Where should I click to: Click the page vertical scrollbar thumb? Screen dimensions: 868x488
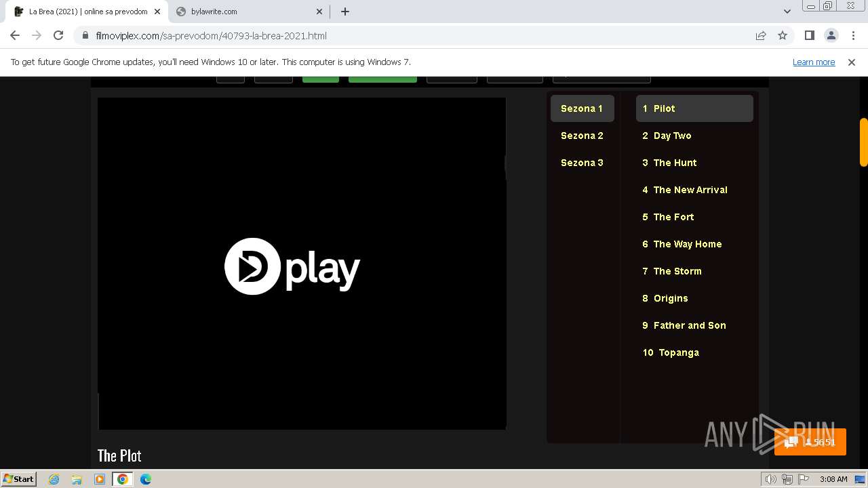[x=863, y=142]
